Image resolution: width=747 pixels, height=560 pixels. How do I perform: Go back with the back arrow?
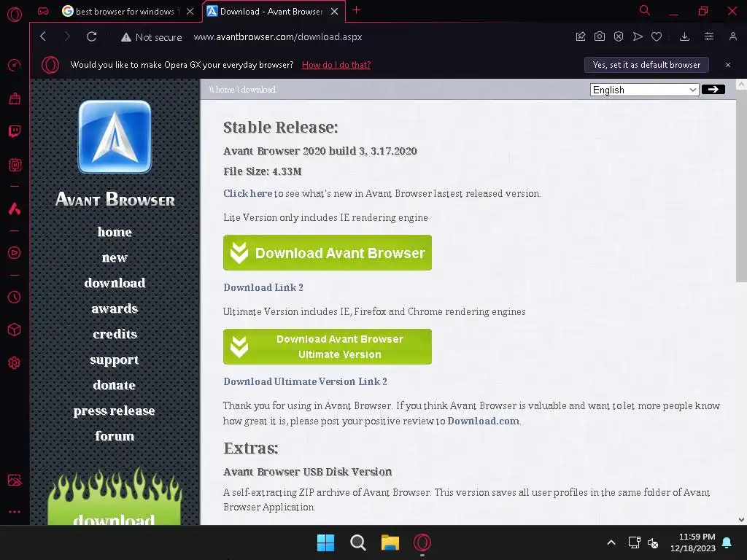(43, 36)
